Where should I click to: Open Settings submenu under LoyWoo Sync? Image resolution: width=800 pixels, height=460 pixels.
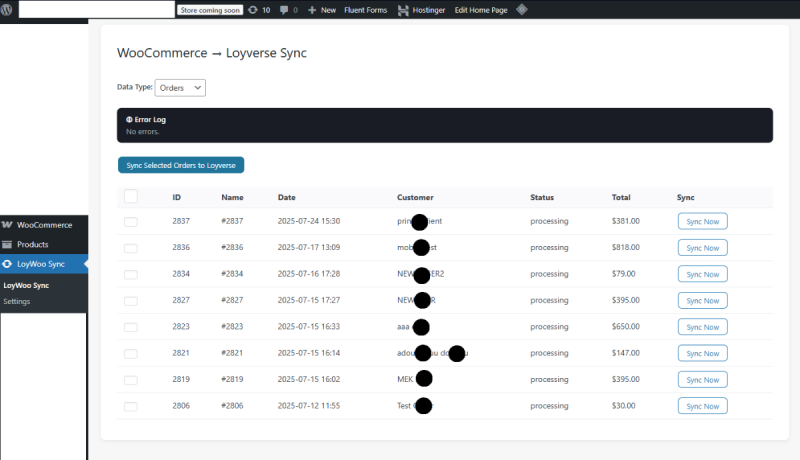[x=17, y=301]
